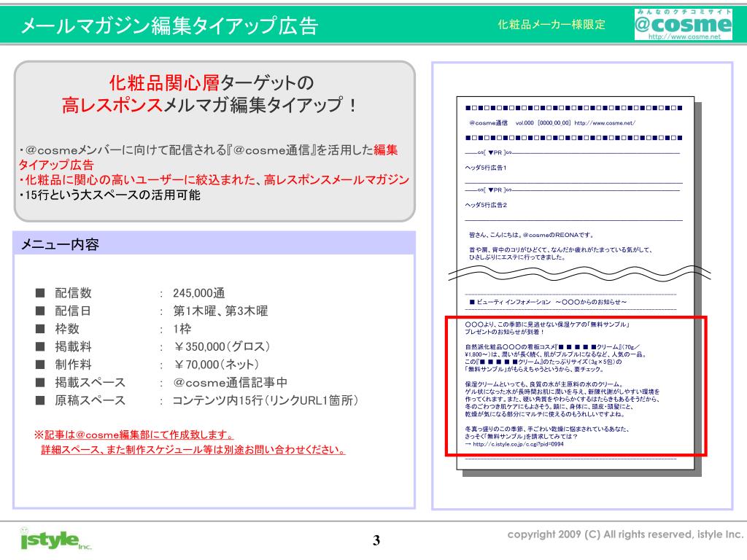Click the 化粧品メーカー様限定 label
747x560 pixels.
[551, 24]
